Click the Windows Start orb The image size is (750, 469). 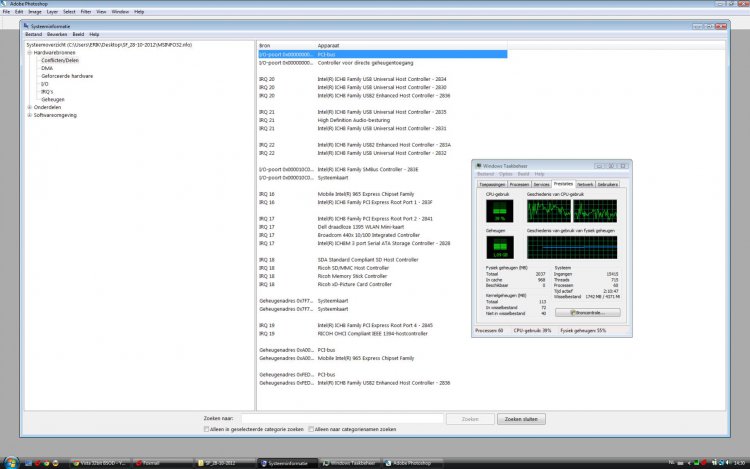coord(10,462)
